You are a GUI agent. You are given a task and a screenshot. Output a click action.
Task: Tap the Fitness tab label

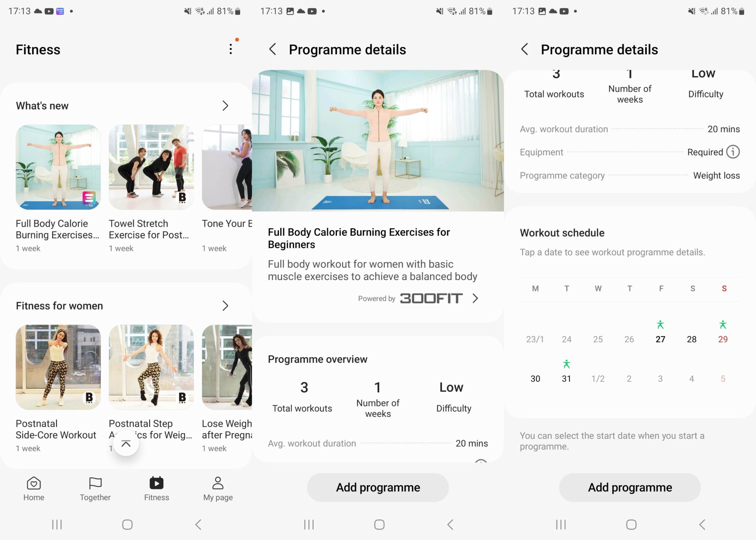156,497
